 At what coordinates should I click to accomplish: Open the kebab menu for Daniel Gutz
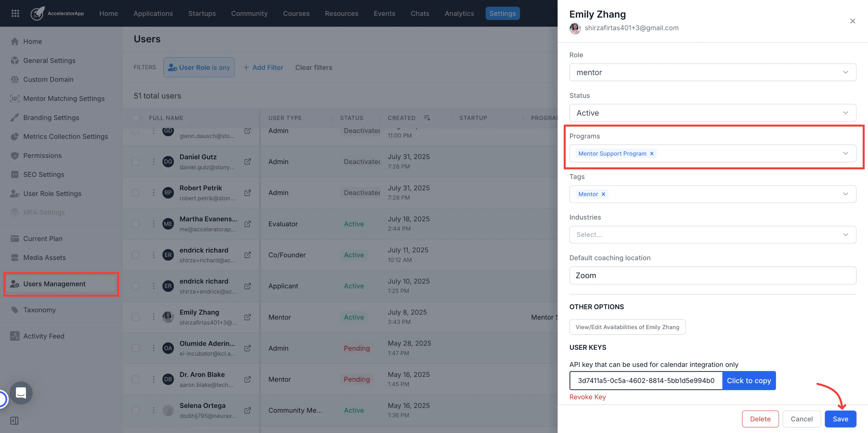[154, 162]
